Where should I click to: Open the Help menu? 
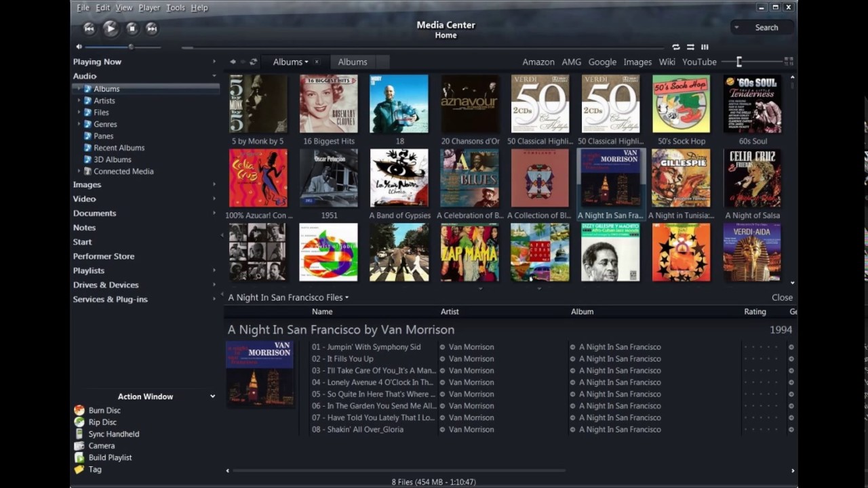(199, 7)
